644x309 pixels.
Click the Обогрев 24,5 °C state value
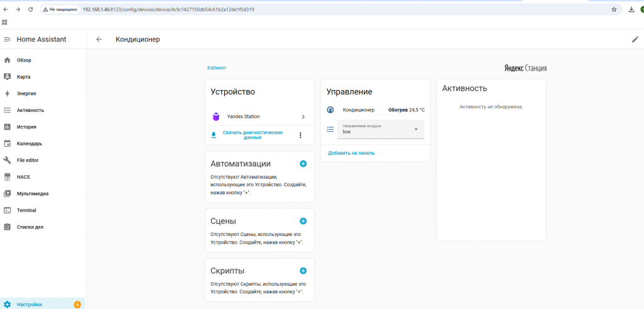coord(406,110)
